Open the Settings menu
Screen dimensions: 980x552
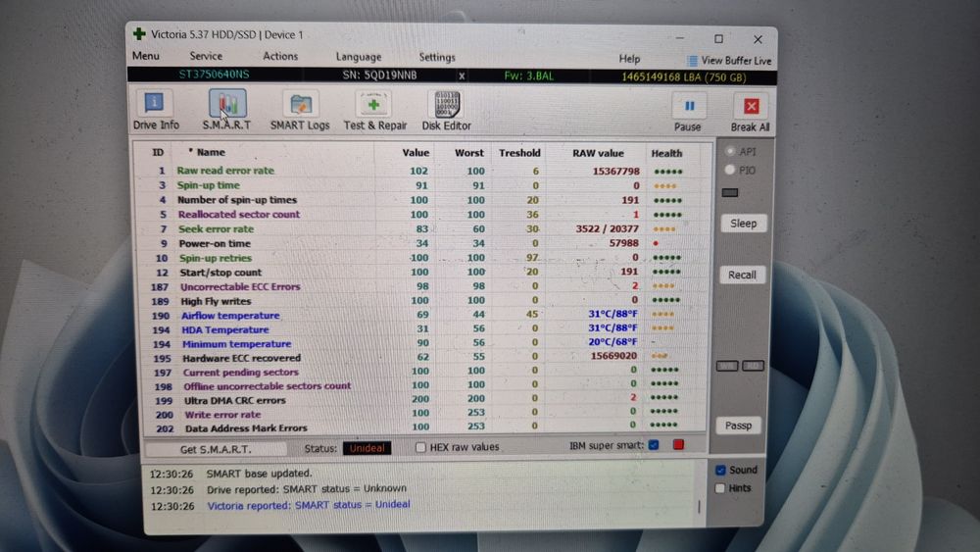pos(437,57)
